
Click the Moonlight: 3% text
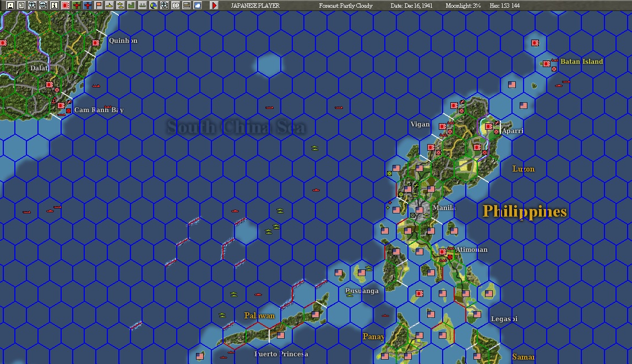point(463,5)
